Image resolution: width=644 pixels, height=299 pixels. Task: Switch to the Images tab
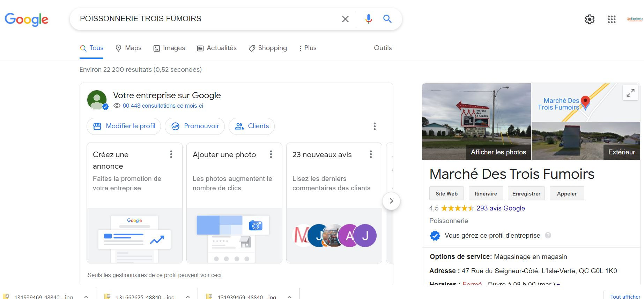coord(169,48)
